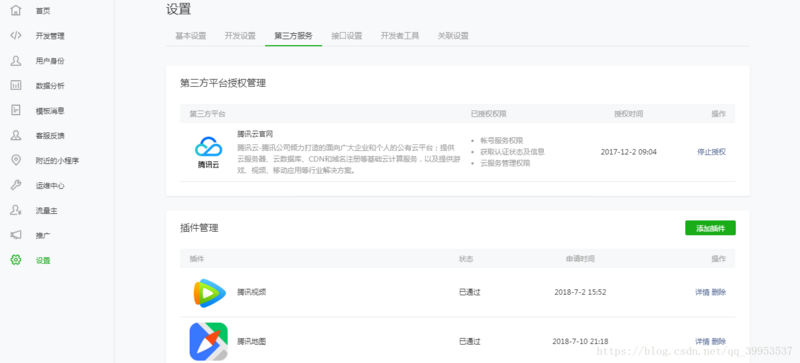Open 附近的小程序 in the sidebar

[x=57, y=161]
